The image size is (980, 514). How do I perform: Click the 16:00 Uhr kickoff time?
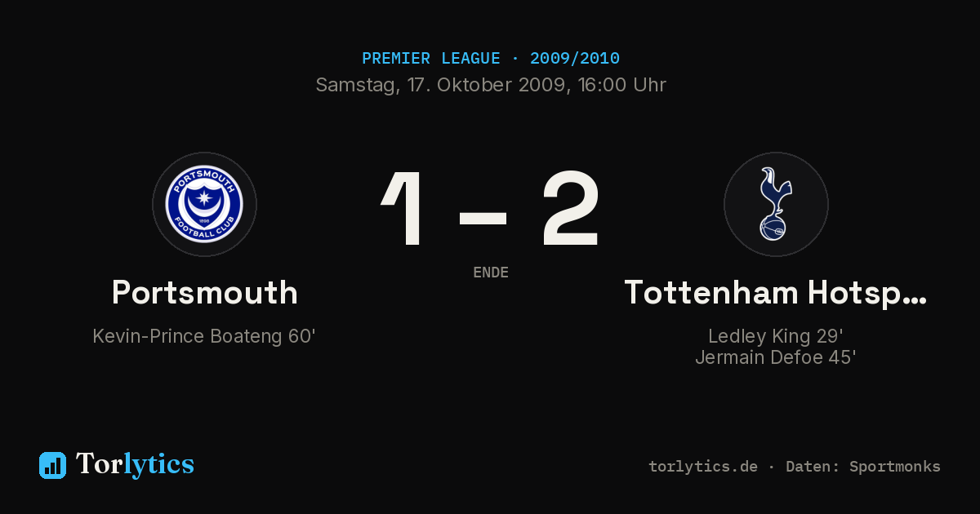click(621, 85)
